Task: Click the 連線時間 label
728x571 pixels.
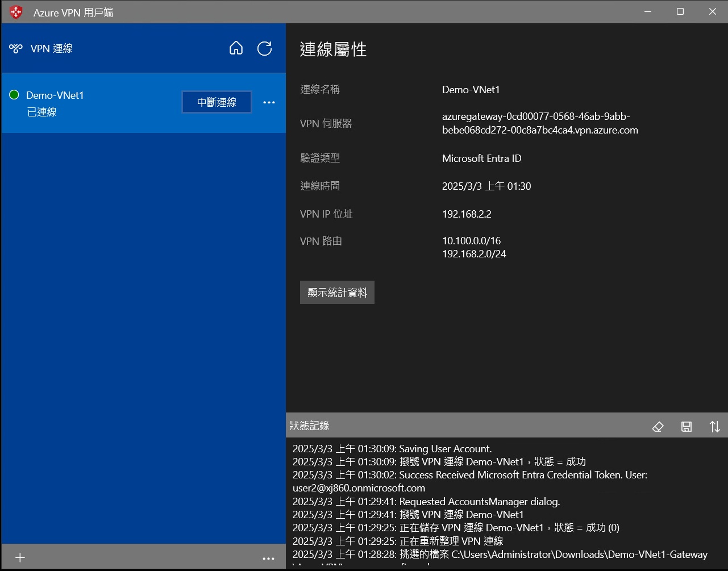Action: [320, 186]
